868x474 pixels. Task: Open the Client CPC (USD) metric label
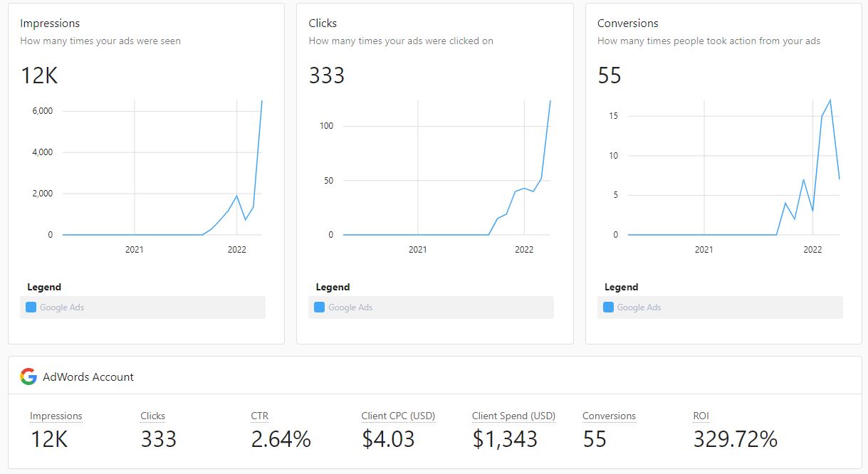(398, 416)
